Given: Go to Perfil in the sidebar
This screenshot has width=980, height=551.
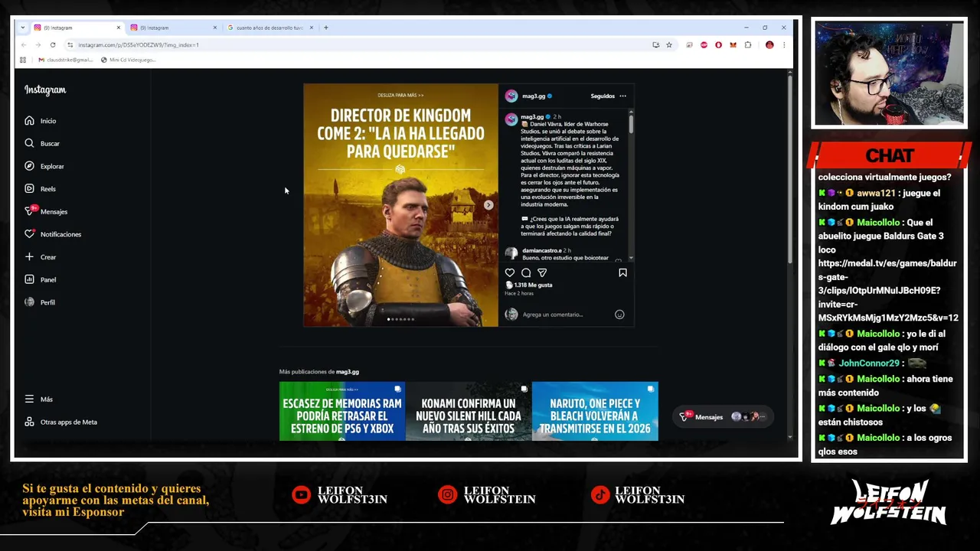Looking at the screenshot, I should (40, 302).
